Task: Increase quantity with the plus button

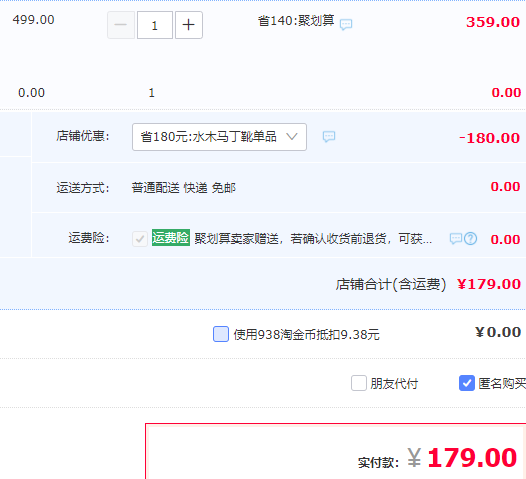Action: tap(189, 25)
